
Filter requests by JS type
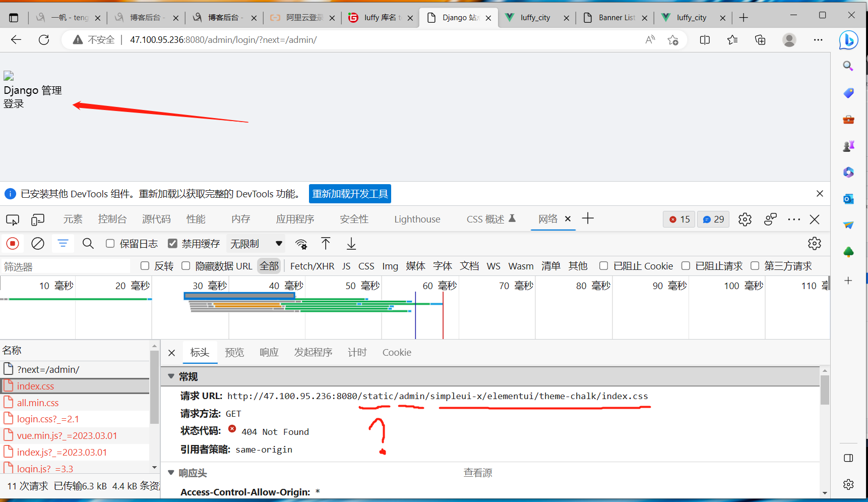point(346,266)
